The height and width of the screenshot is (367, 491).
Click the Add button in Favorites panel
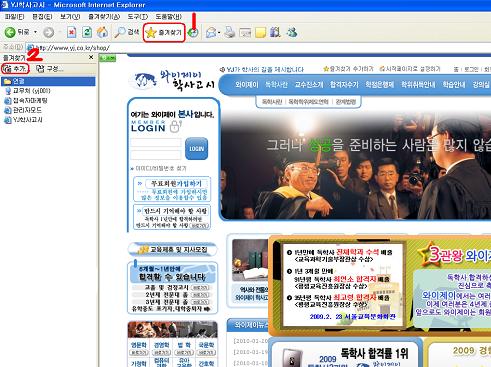click(x=15, y=69)
